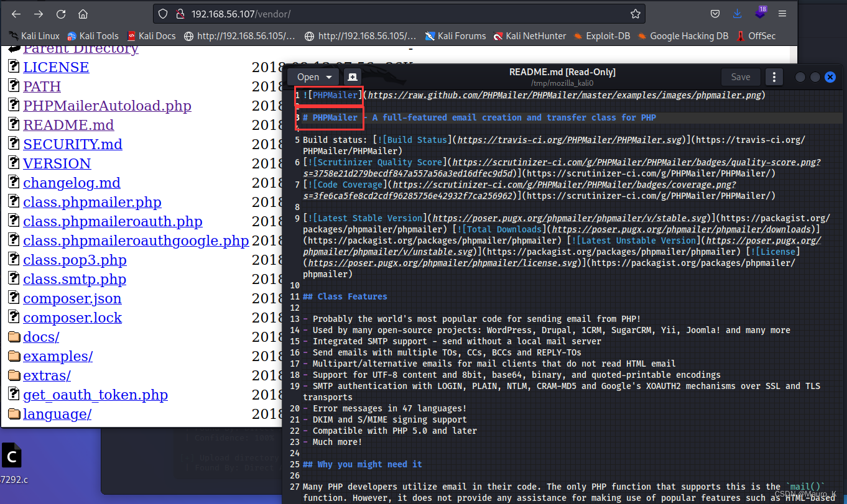This screenshot has height=504, width=847.
Task: Click the 'Build status:' line text
Action: point(335,140)
